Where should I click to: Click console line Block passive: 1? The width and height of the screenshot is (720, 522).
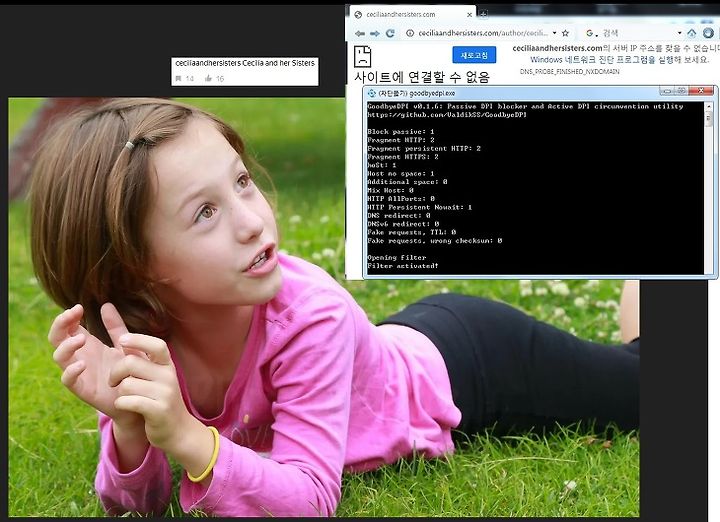[x=400, y=132]
